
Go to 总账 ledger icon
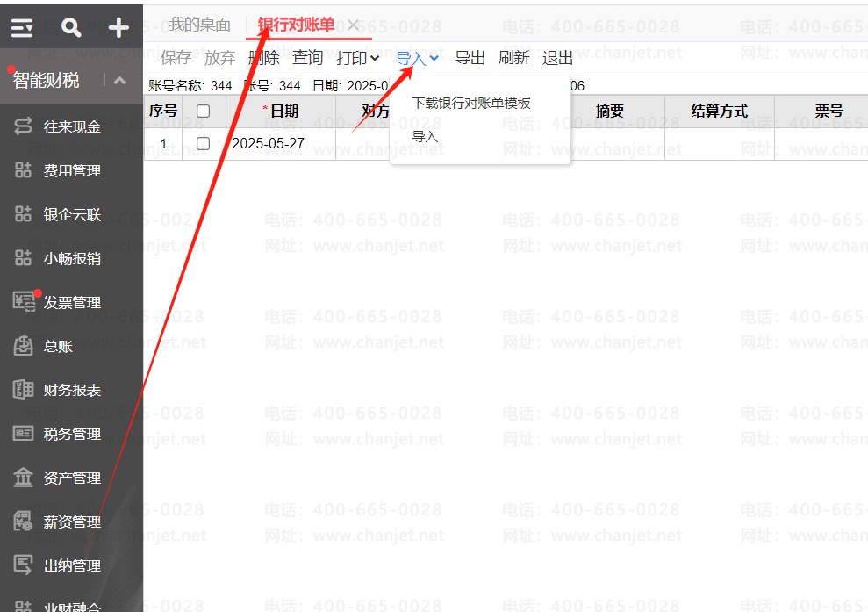pos(24,346)
